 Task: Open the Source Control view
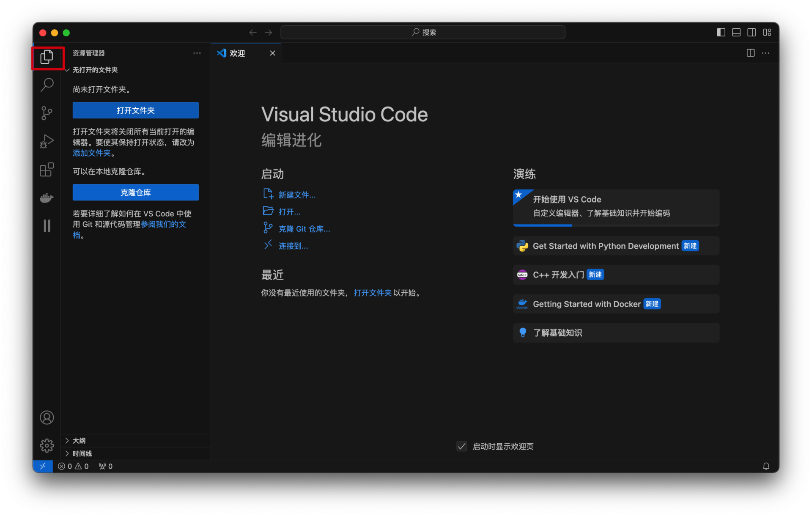click(47, 113)
